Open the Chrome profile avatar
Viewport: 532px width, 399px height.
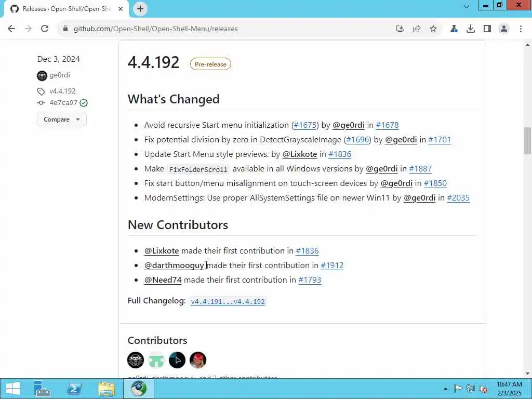tap(504, 29)
